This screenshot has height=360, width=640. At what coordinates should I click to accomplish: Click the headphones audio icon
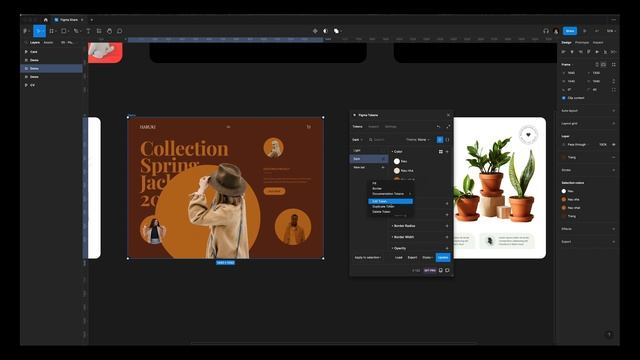coord(546,31)
